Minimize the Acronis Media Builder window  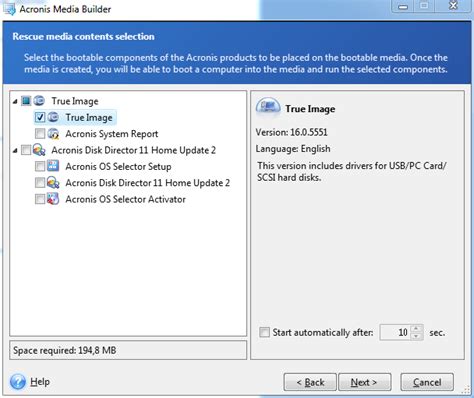tap(403, 6)
